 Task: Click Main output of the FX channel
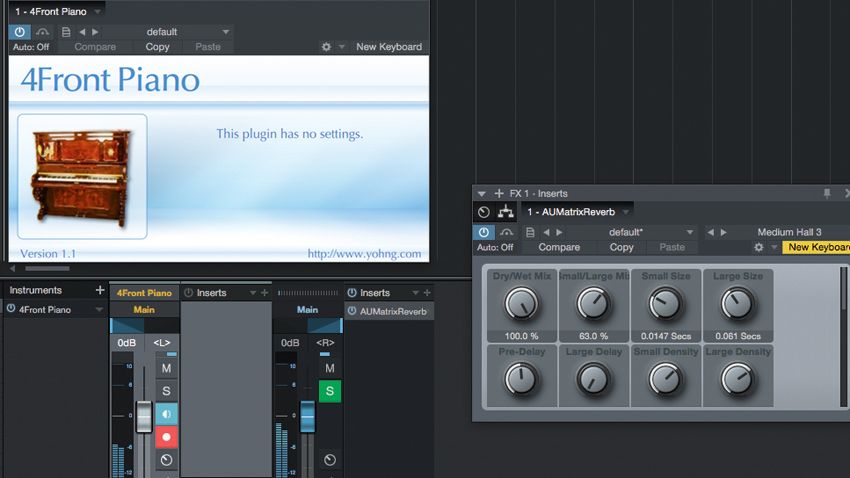point(307,310)
